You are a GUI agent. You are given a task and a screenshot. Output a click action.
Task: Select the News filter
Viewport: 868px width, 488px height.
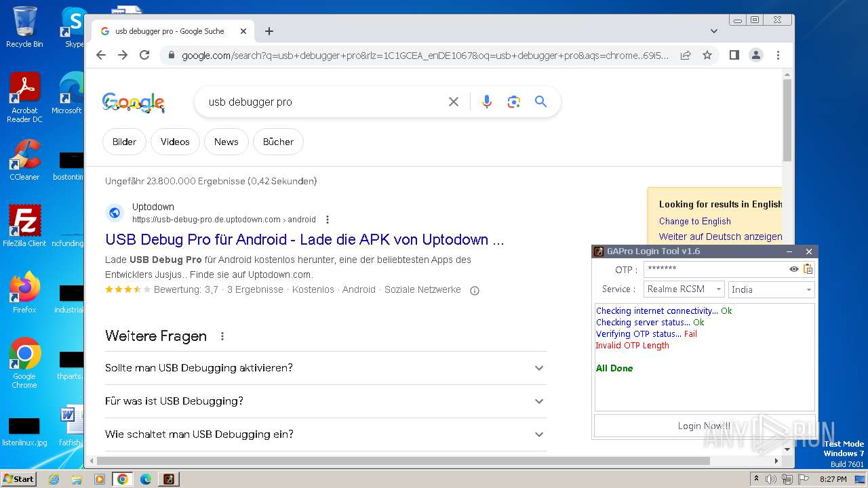[x=226, y=142]
